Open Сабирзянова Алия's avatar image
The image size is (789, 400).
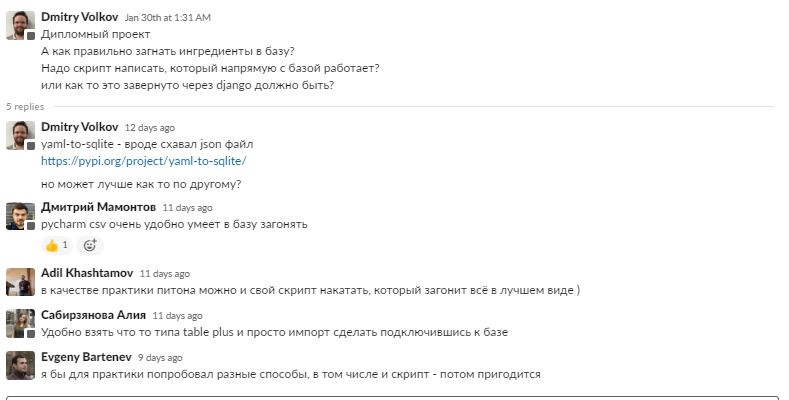(x=20, y=324)
